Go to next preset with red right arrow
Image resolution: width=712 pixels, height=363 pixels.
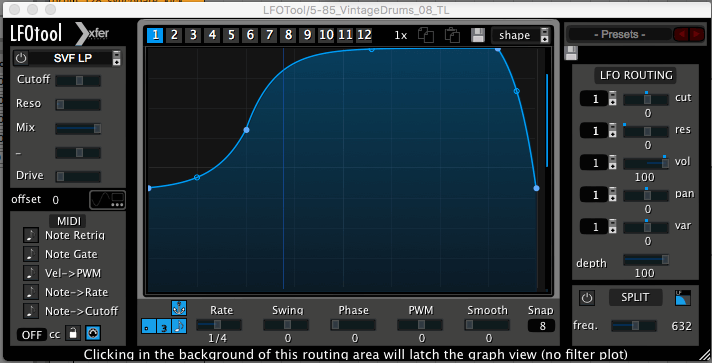pos(697,35)
